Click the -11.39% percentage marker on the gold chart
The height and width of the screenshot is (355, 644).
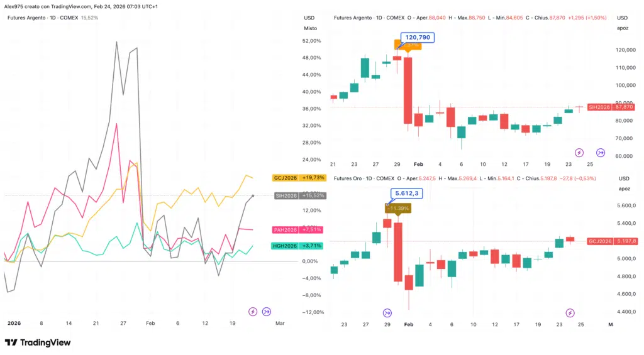[x=398, y=207]
